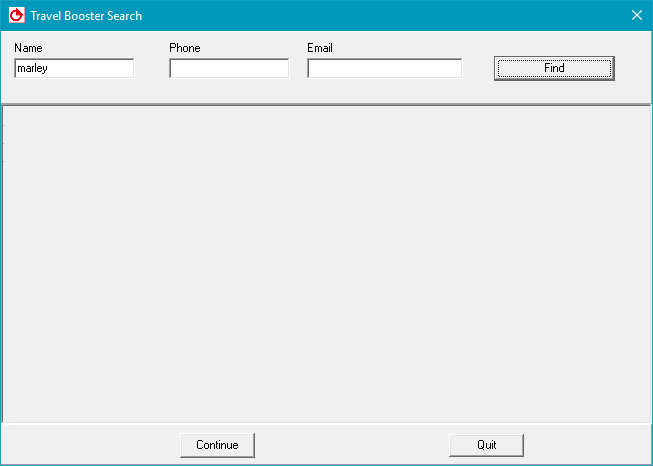Click the divider line above results pane

tap(326, 104)
